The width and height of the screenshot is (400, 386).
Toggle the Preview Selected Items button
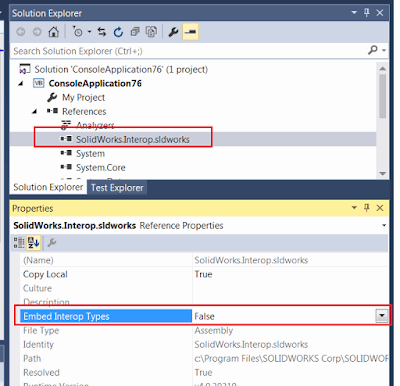[190, 32]
